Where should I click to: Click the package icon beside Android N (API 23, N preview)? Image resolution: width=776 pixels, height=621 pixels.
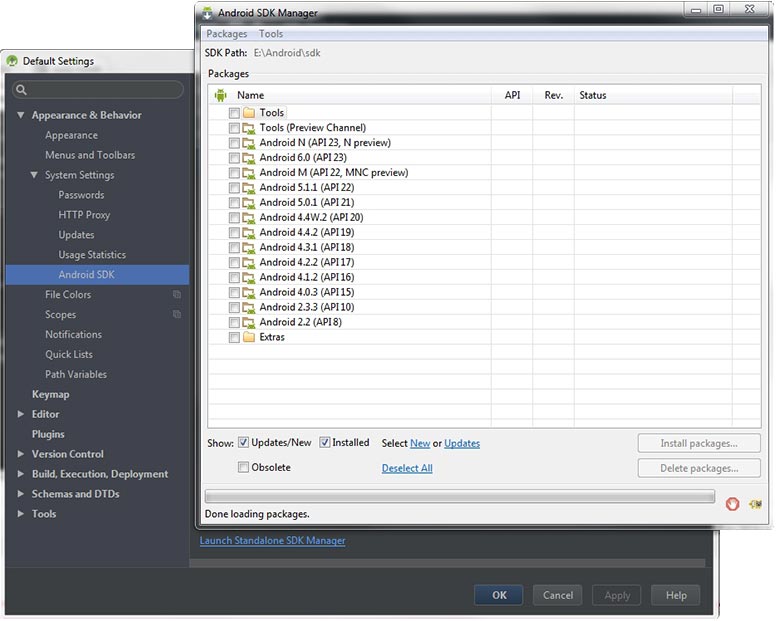point(248,143)
